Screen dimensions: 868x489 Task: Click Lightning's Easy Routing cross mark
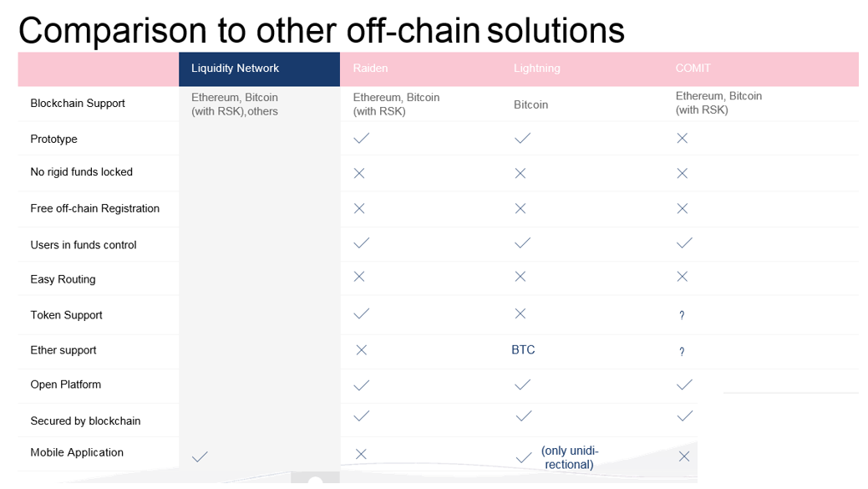[520, 277]
